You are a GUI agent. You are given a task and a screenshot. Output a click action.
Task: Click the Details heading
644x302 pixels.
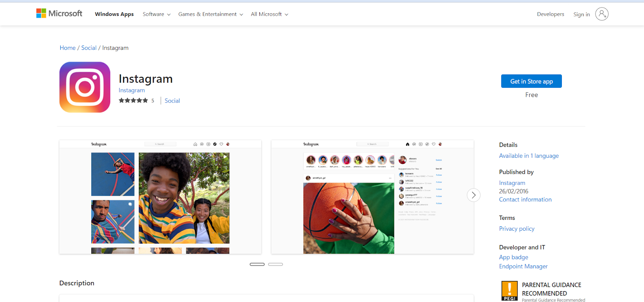(508, 145)
